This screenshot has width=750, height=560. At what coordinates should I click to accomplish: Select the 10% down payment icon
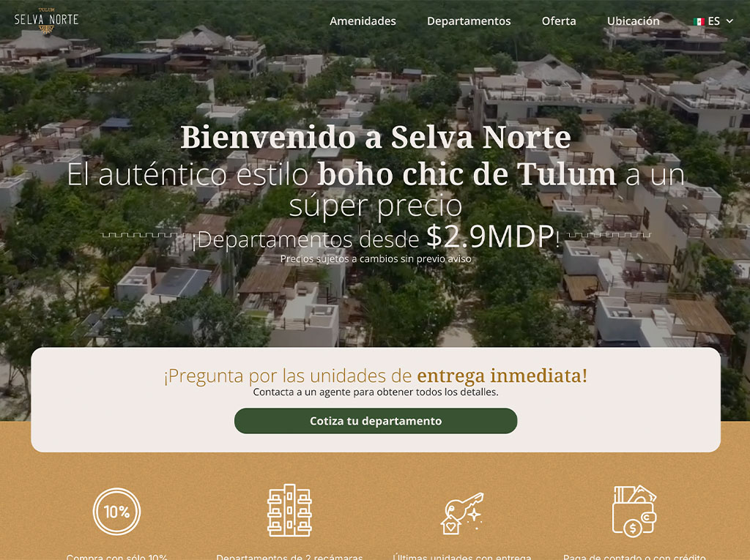point(116,511)
